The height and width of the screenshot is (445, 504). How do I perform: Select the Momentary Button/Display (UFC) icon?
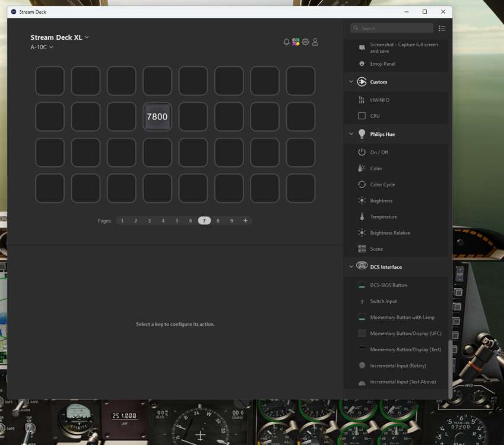pos(362,333)
